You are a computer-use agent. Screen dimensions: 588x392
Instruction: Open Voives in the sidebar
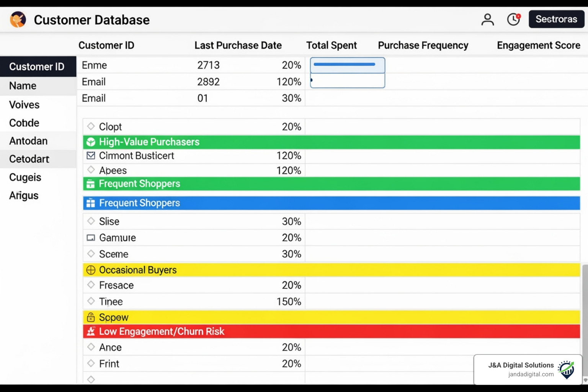[x=38, y=105]
